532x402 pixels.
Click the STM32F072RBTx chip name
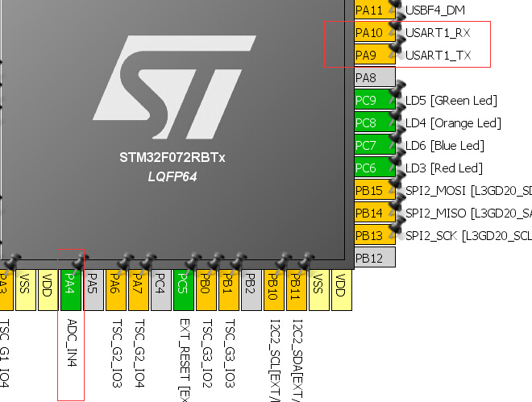coord(172,157)
